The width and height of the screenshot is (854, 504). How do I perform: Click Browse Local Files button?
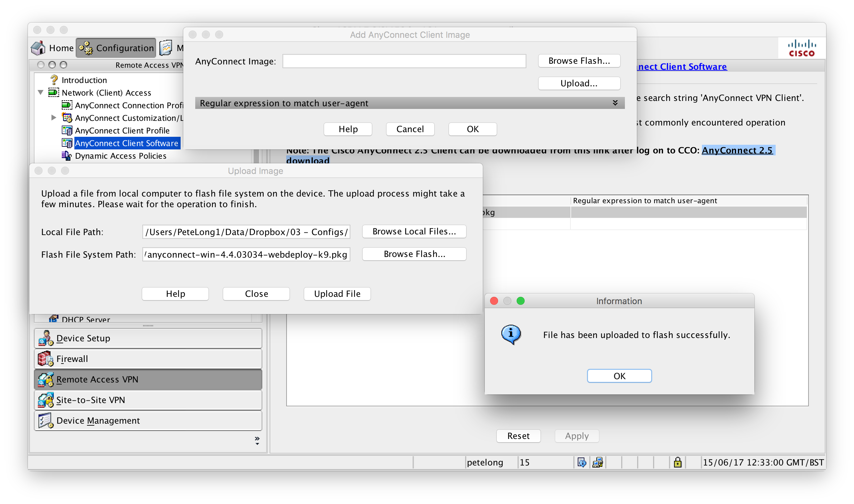pyautogui.click(x=414, y=231)
